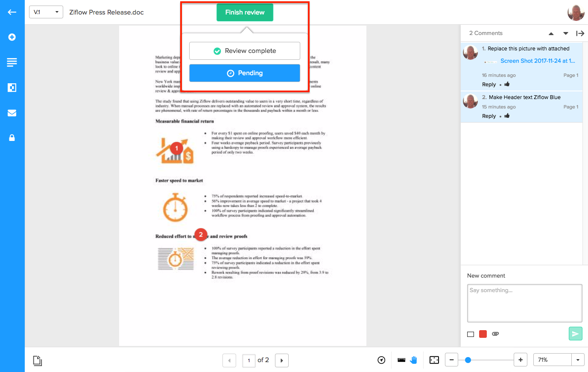Image resolution: width=588 pixels, height=372 pixels.
Task: Click the red markup color swatch
Action: coord(483,334)
